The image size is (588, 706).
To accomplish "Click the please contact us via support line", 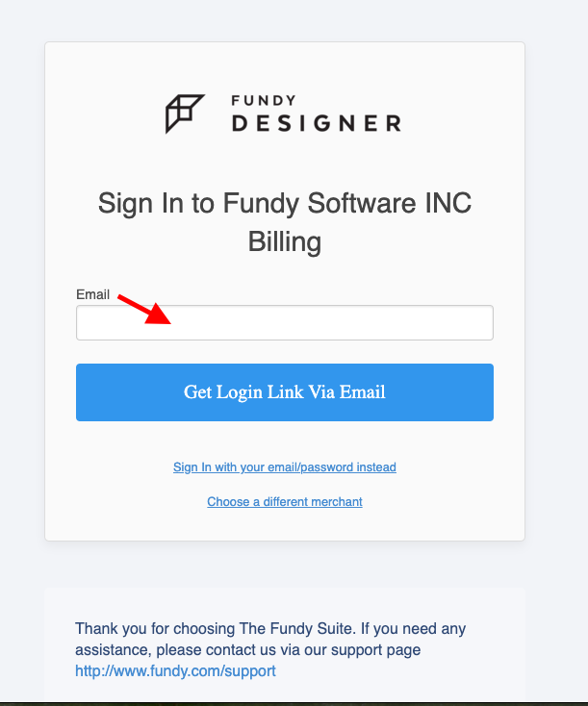I will point(248,649).
